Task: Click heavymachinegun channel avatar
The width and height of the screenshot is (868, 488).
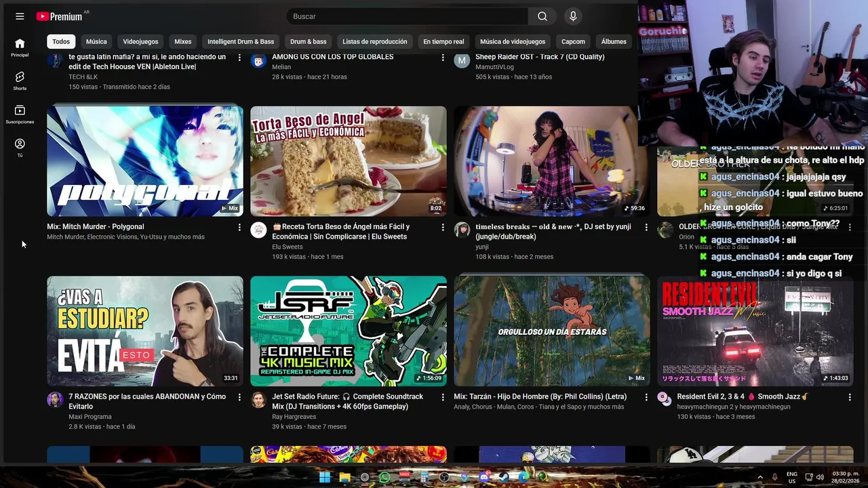Action: pyautogui.click(x=665, y=399)
